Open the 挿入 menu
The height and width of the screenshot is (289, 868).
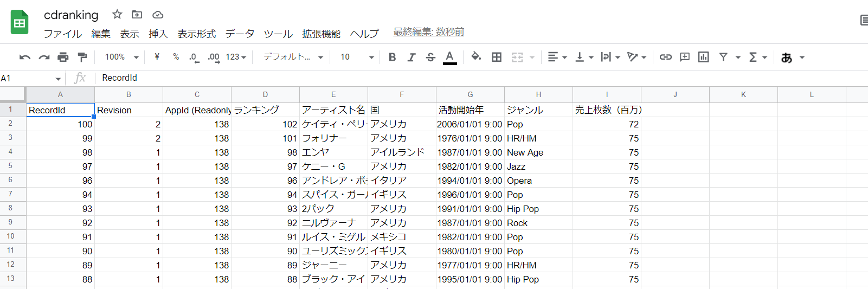[x=158, y=34]
